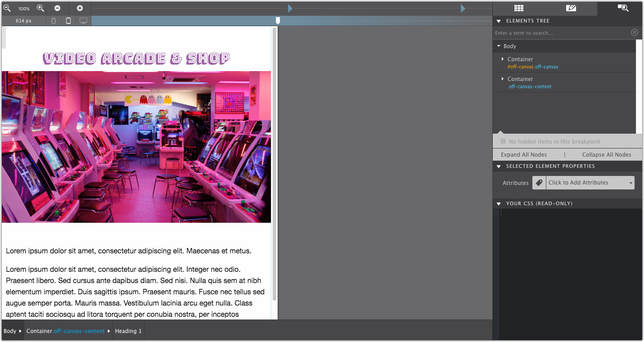This screenshot has width=644, height=342.
Task: Add breakpoint with the plus icon
Action: (x=80, y=8)
